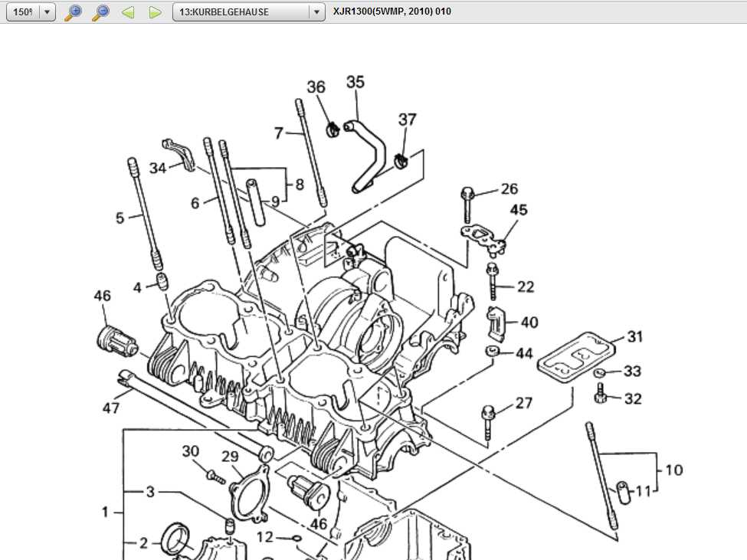Select part number 47 label

coord(111,408)
